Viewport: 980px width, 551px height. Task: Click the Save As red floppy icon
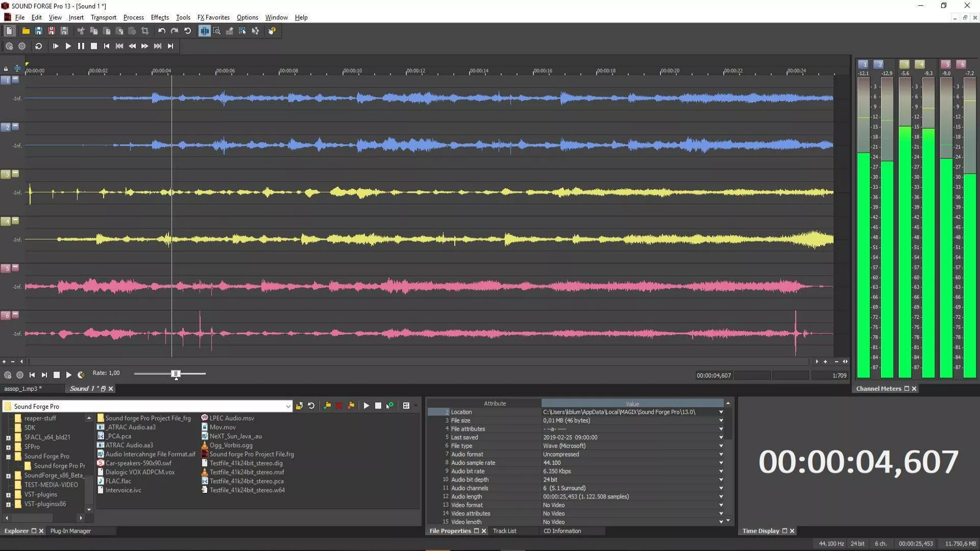click(51, 31)
